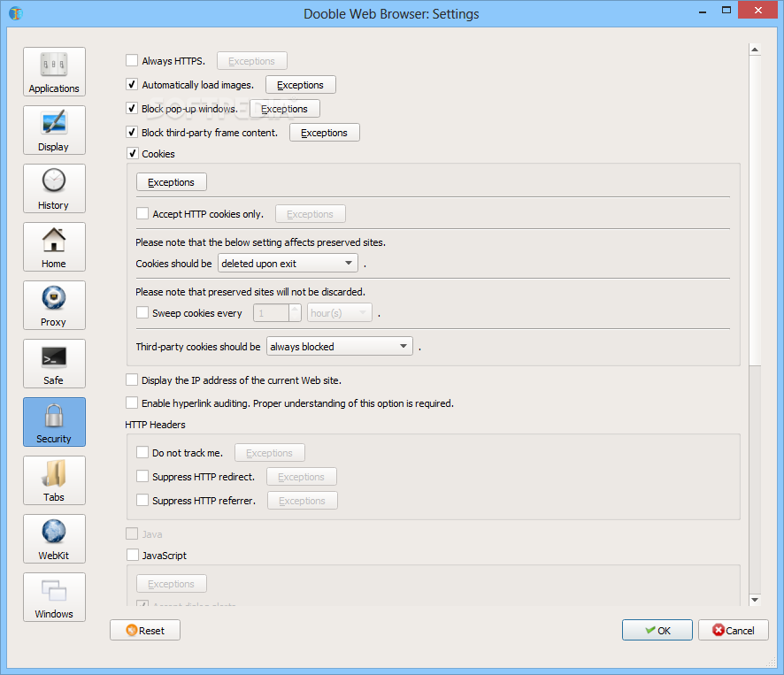Click the scrollbar up arrow
Image resolution: width=784 pixels, height=675 pixels.
coord(755,49)
